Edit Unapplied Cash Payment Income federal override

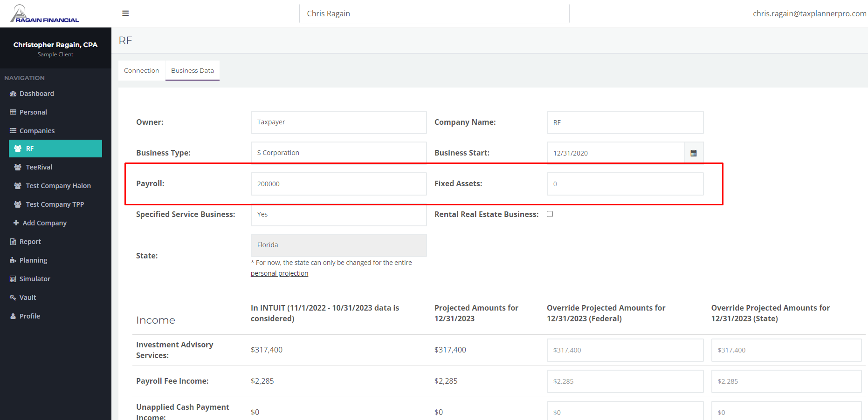tap(625, 412)
